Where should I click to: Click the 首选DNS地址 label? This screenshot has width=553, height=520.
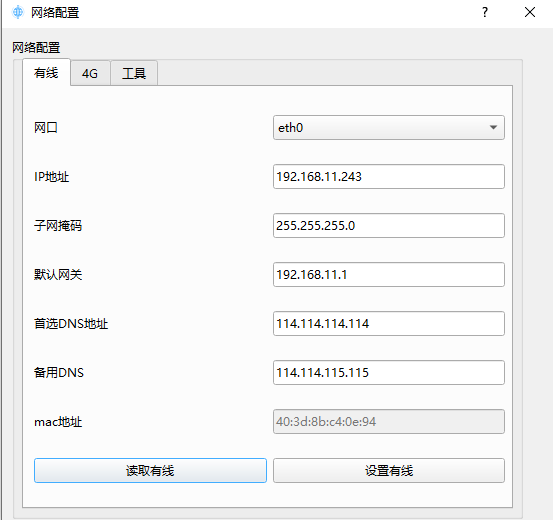(x=71, y=324)
